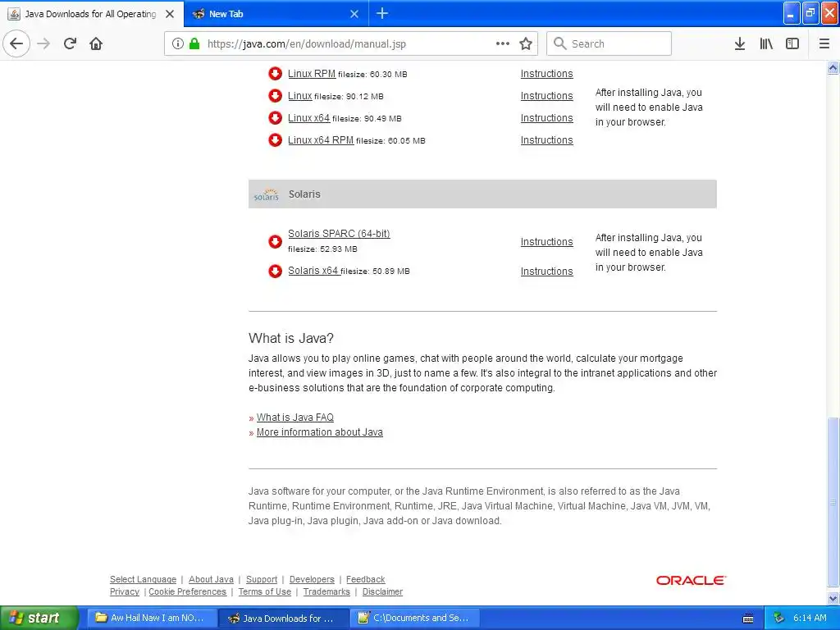
Task: Open Privacy footer link
Action: 125,591
